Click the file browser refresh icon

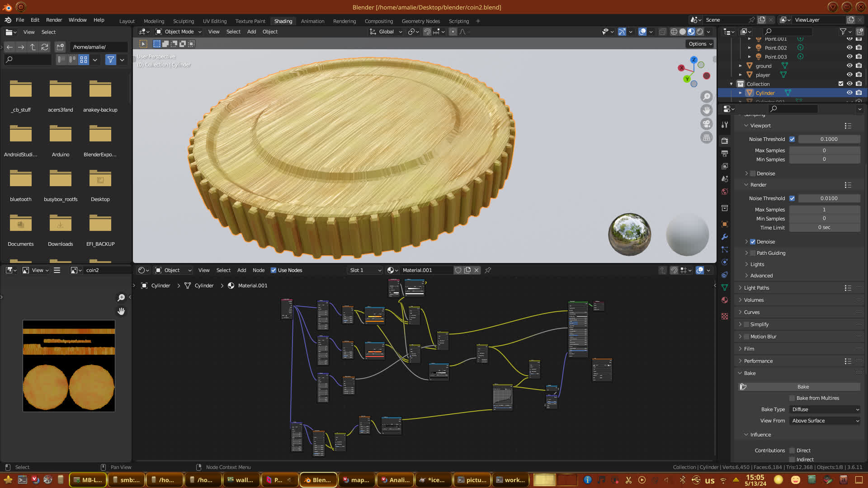[44, 47]
